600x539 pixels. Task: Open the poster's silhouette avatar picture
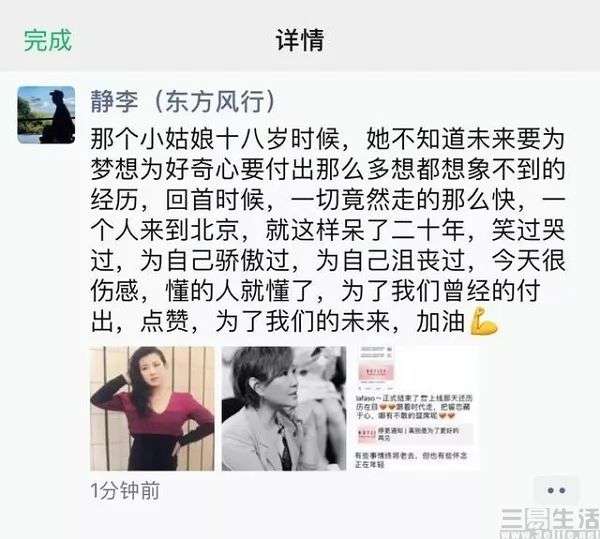(x=46, y=115)
